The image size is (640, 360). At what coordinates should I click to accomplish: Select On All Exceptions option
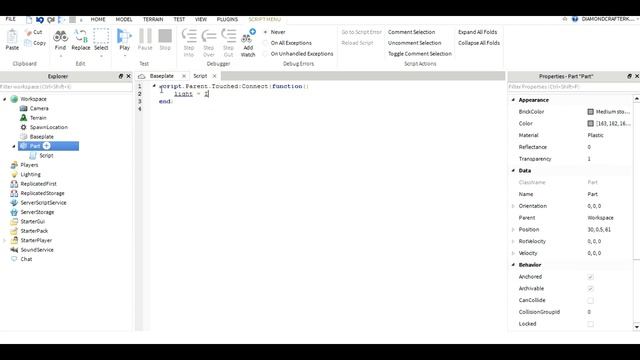[287, 43]
